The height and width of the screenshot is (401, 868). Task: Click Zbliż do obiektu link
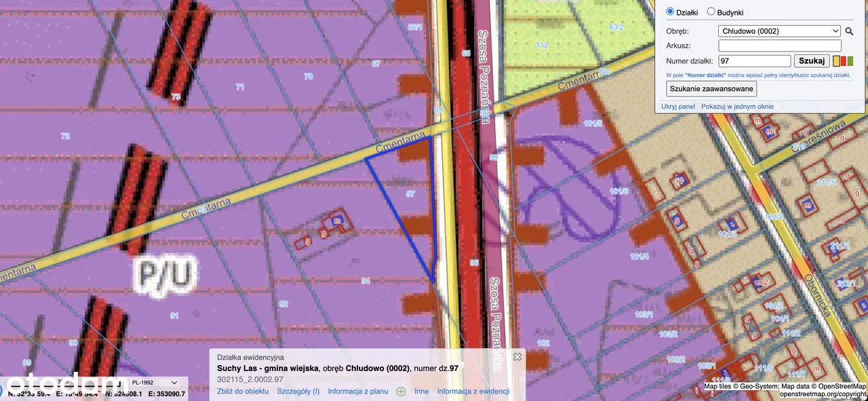click(x=243, y=392)
